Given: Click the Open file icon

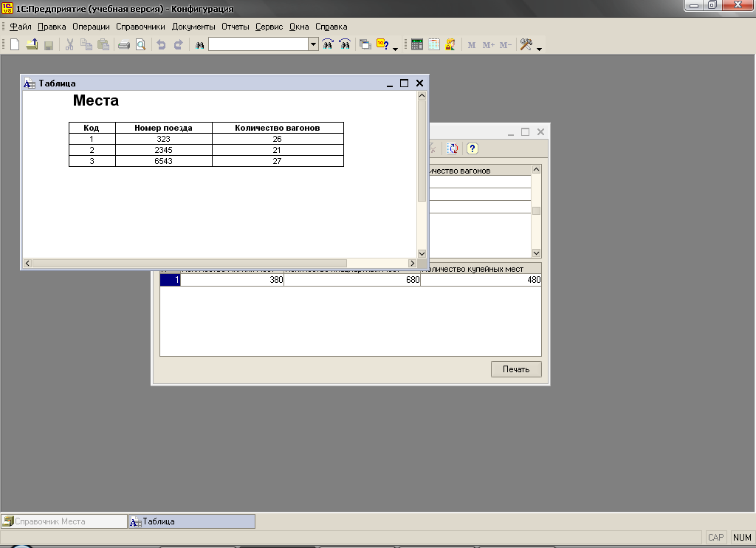Looking at the screenshot, I should click(32, 45).
